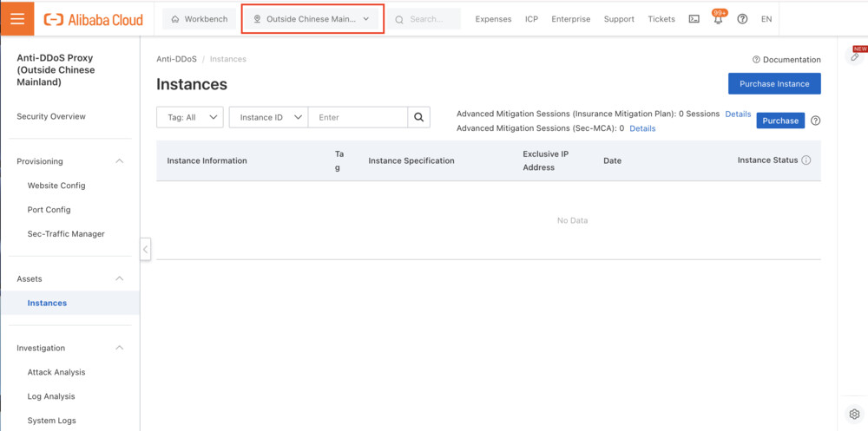
Task: Collapse the Investigation section
Action: (x=119, y=348)
